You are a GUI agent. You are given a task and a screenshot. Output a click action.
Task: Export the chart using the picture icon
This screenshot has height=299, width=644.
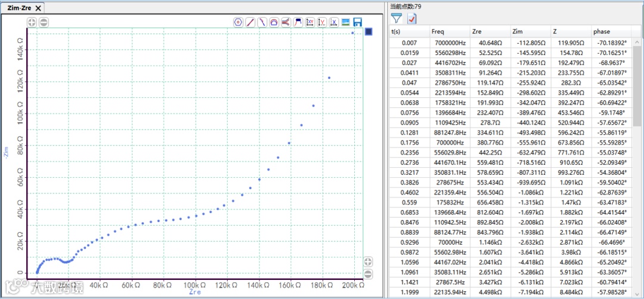[x=346, y=22]
